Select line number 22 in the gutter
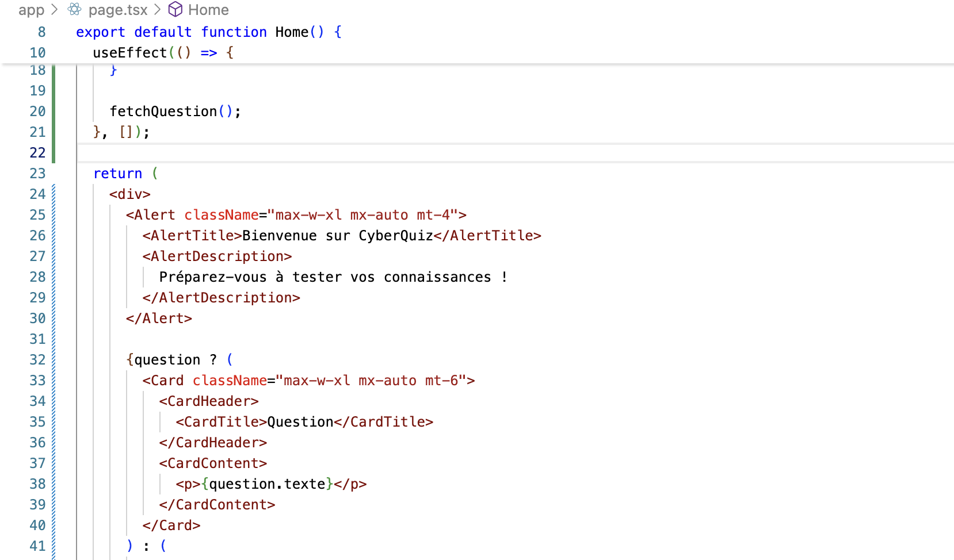 click(37, 153)
